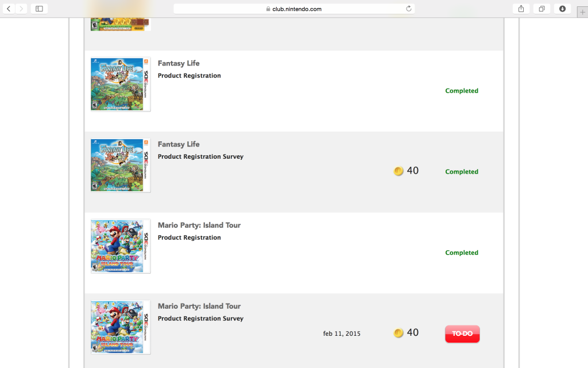Open Mario Party: Island Tour survey title

tap(199, 306)
